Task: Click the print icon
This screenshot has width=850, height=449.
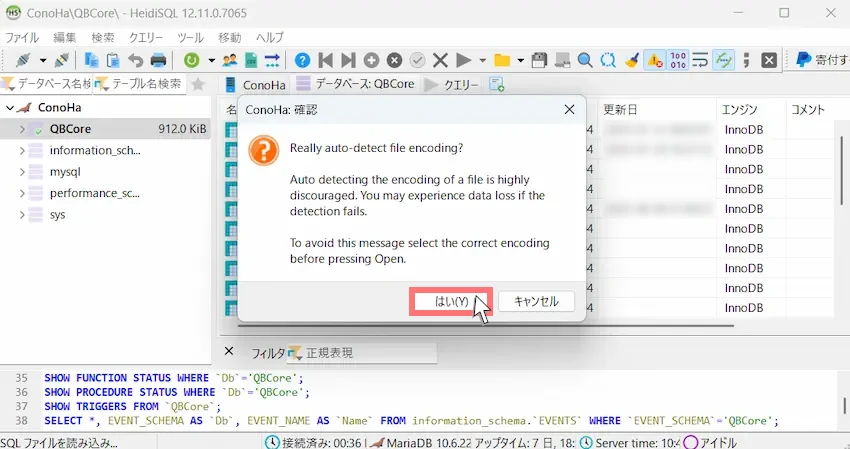Action: (x=158, y=60)
